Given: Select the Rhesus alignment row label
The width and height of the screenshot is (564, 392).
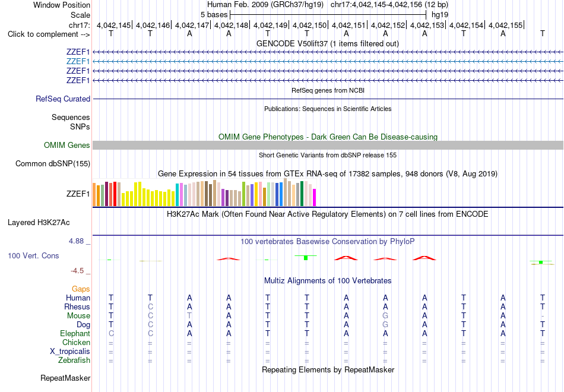Looking at the screenshot, I should pos(77,306).
